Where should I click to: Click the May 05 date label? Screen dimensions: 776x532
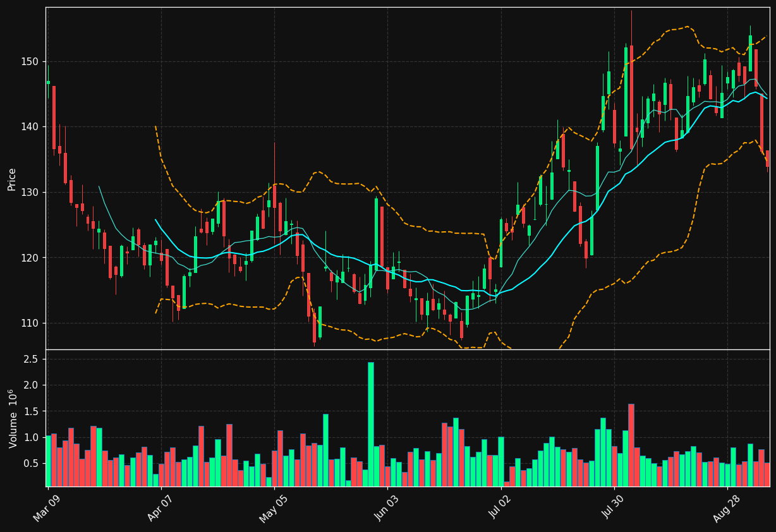274,507
